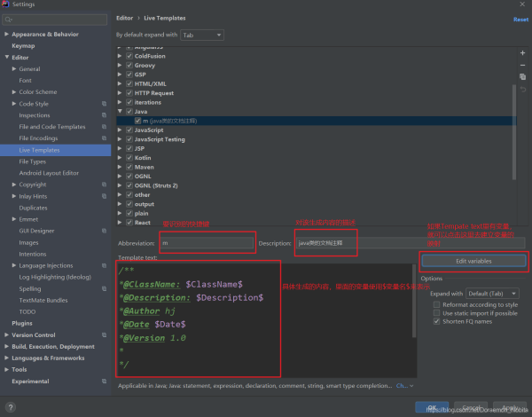The height and width of the screenshot is (417, 532).
Task: Click copy icon beside Version Control
Action: click(x=104, y=334)
